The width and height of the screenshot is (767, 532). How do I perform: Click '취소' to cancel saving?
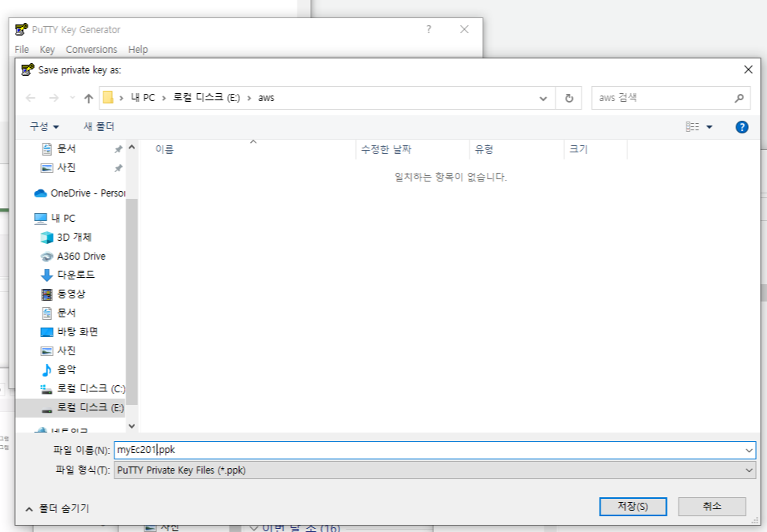click(712, 507)
